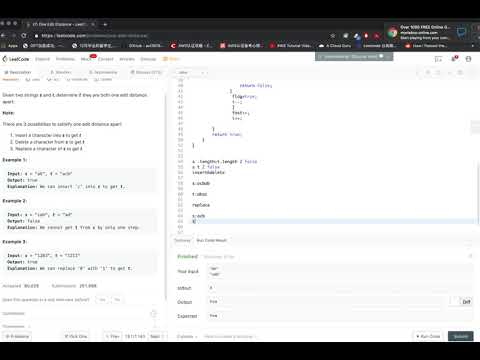Click the Run Code button
480x360 pixels.
[x=428, y=336]
